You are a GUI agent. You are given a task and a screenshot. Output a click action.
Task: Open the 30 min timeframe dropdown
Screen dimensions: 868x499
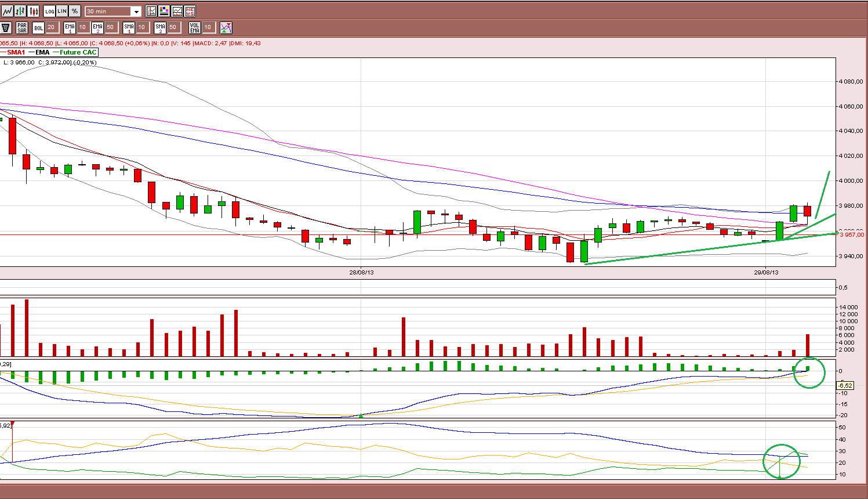pos(113,11)
